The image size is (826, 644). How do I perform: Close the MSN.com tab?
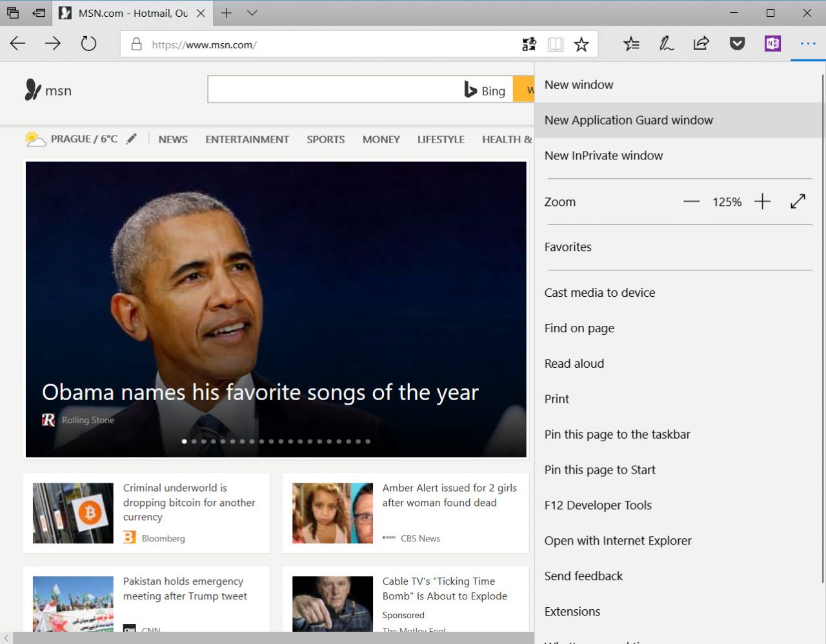[x=201, y=13]
